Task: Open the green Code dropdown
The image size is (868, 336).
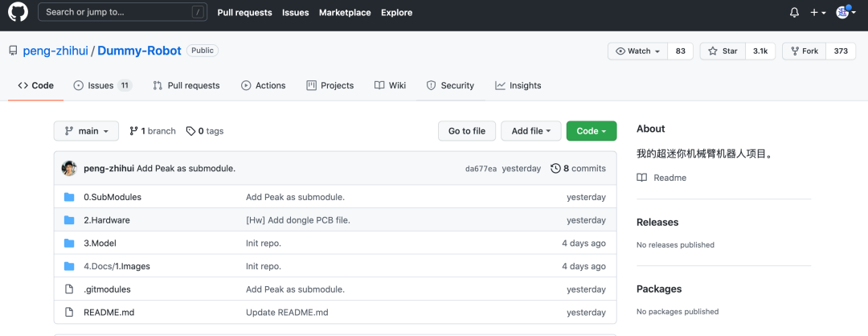Action: click(x=591, y=131)
